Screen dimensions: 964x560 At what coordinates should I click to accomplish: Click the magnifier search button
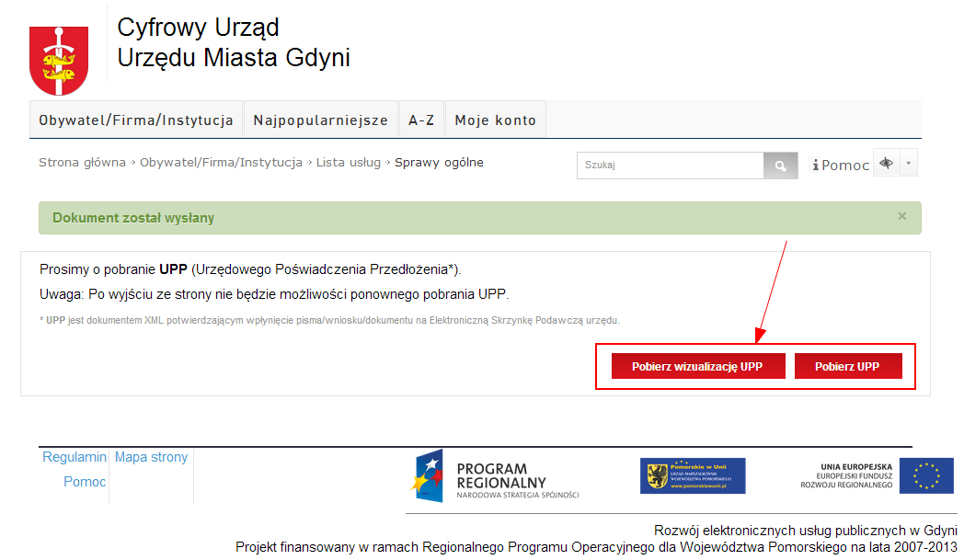pyautogui.click(x=780, y=166)
